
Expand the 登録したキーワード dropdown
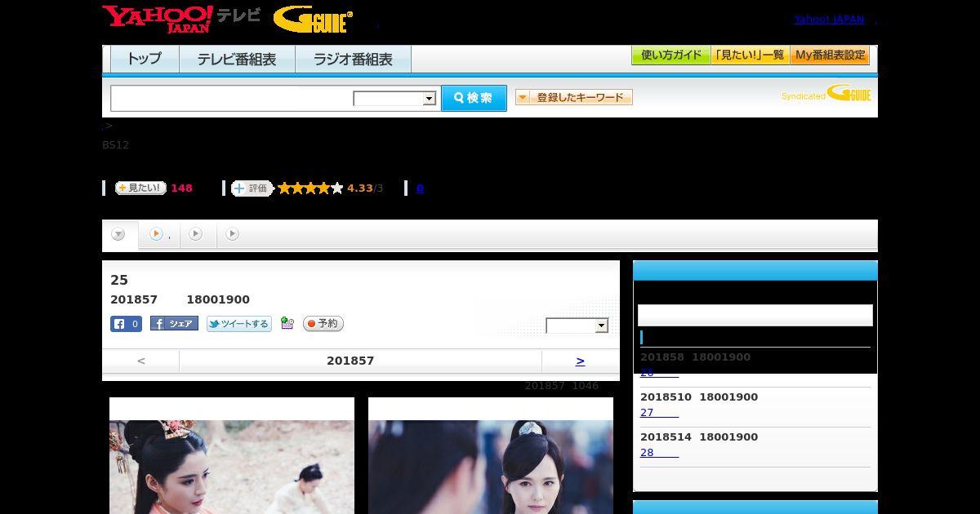click(x=574, y=98)
